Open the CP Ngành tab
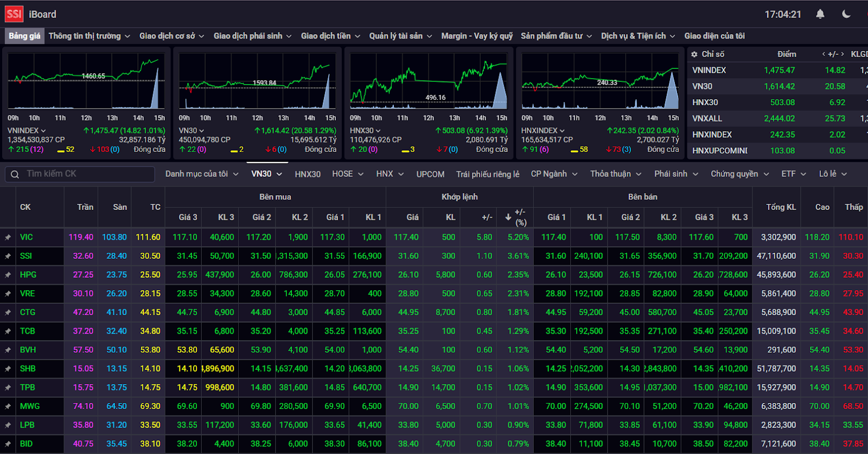The width and height of the screenshot is (868, 454). (554, 174)
